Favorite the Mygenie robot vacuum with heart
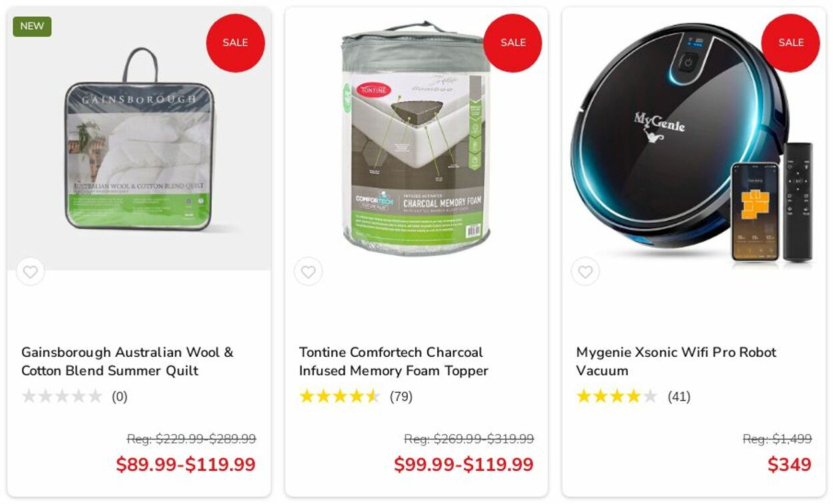 [x=585, y=272]
